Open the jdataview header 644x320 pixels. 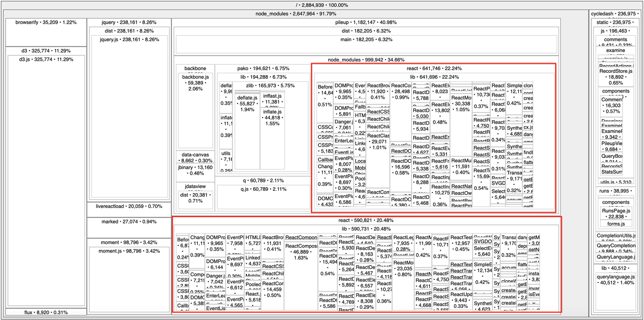coord(195,186)
